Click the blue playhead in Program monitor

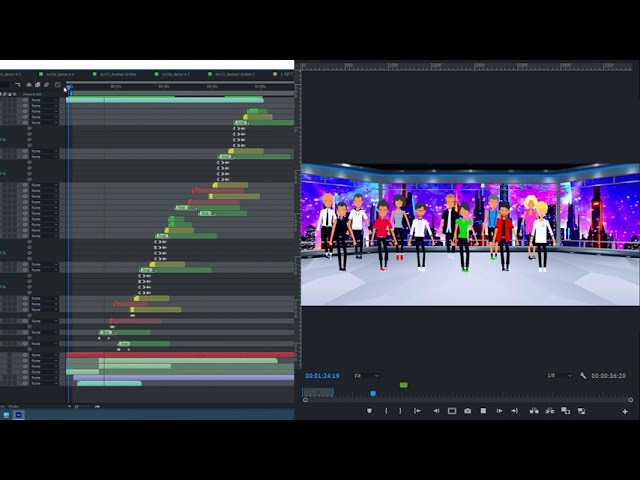click(x=373, y=393)
